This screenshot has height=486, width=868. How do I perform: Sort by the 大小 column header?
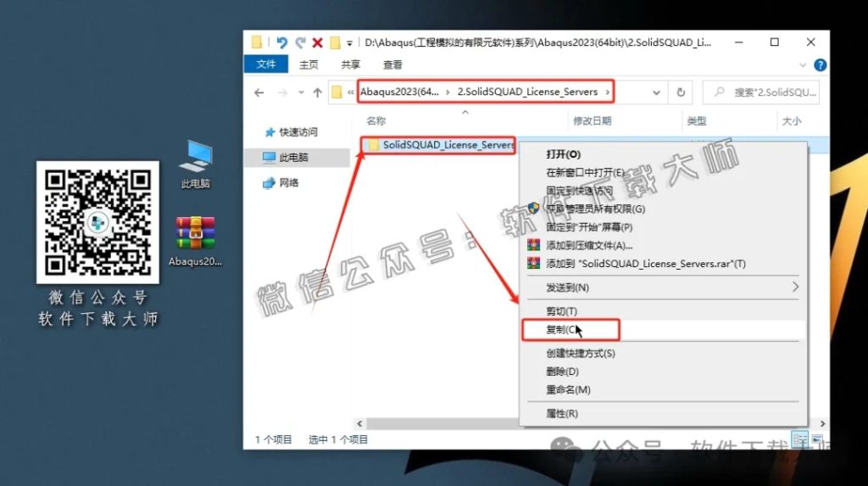[x=792, y=120]
